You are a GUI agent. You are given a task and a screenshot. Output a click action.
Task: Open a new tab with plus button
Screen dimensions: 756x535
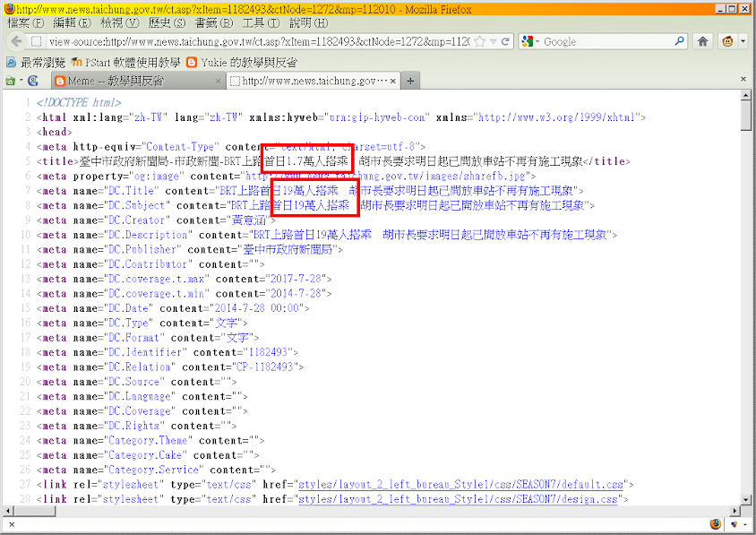(410, 81)
